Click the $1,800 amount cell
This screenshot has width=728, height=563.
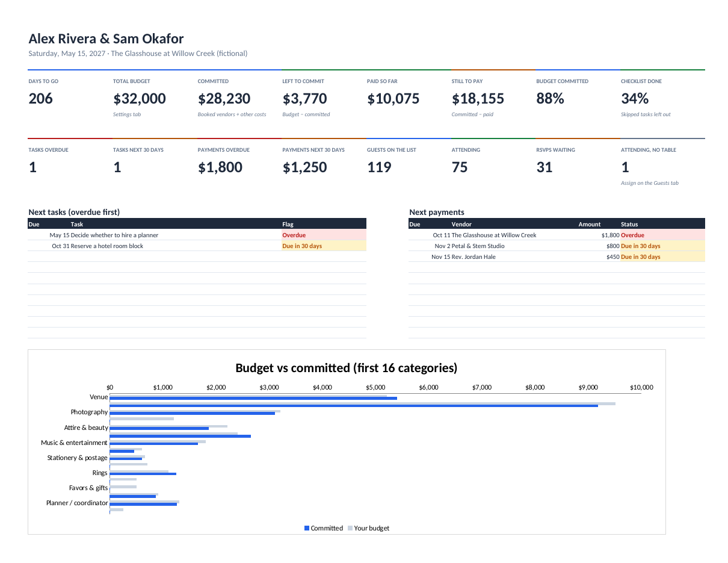(x=610, y=235)
